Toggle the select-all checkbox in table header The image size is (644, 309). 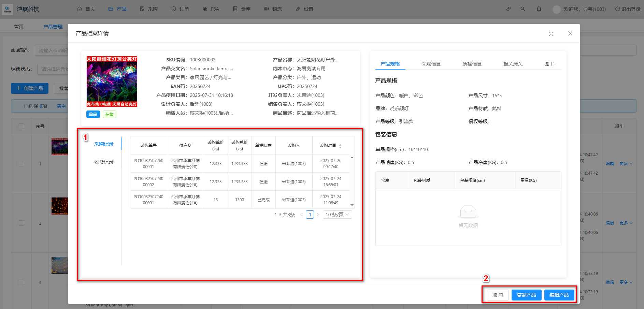click(22, 126)
